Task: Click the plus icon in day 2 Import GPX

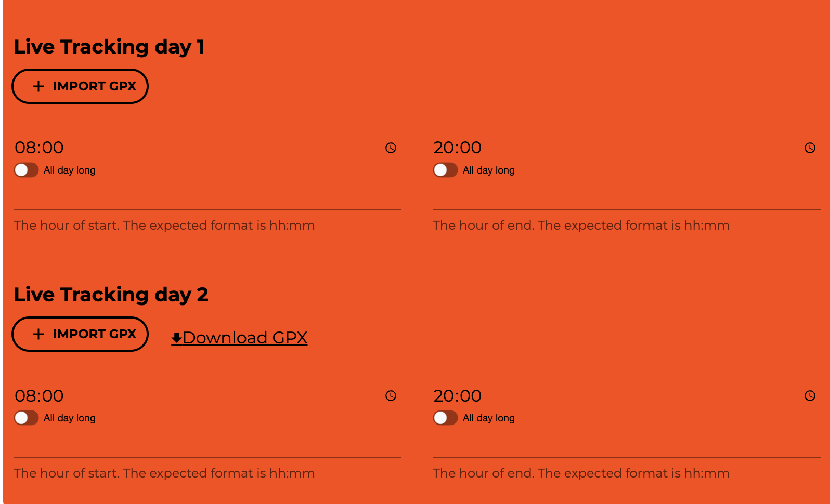Action: [x=38, y=334]
